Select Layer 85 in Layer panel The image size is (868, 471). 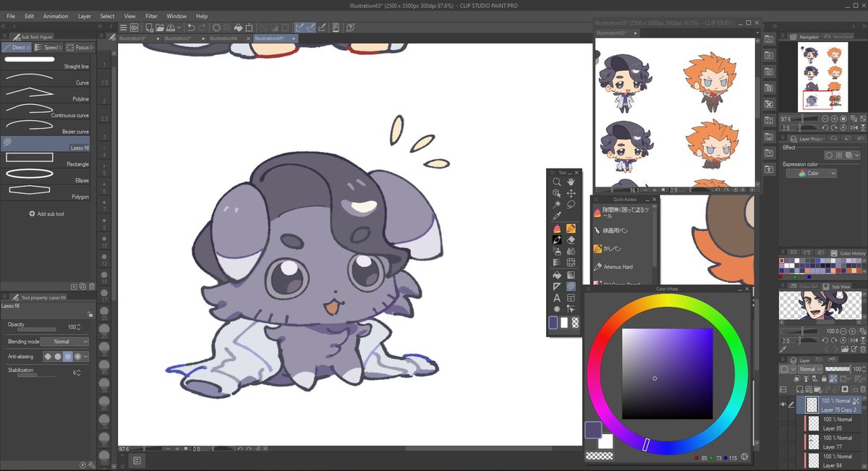coord(828,424)
